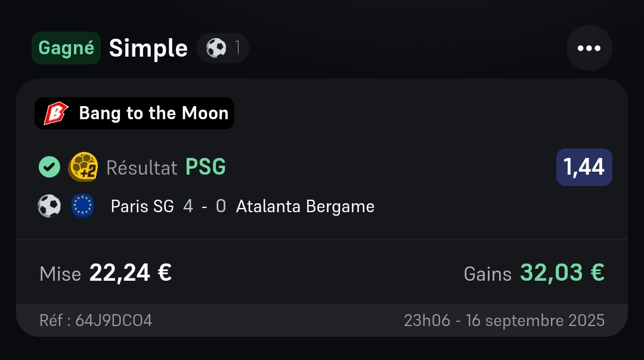The width and height of the screenshot is (644, 360).
Task: Click the Paris SG team name
Action: coord(143,207)
